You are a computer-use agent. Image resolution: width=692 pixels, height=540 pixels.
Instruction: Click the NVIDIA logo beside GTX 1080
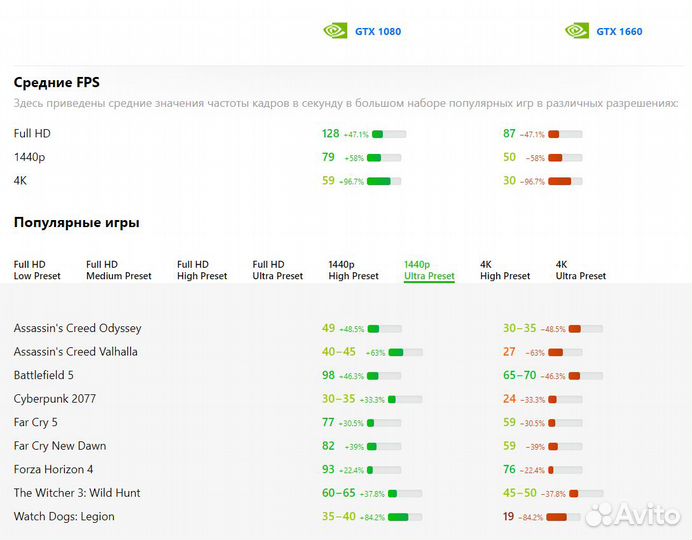pos(335,31)
